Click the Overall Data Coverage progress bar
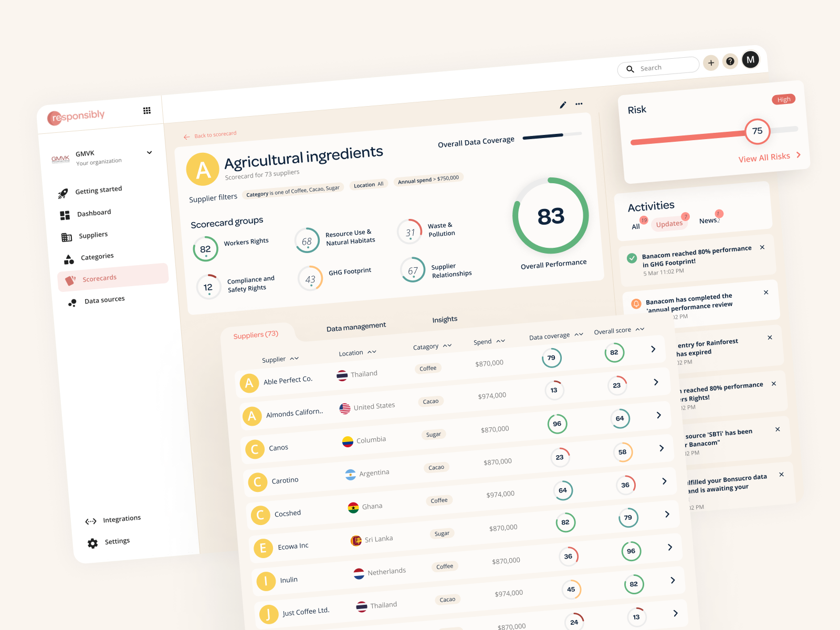 (x=552, y=135)
